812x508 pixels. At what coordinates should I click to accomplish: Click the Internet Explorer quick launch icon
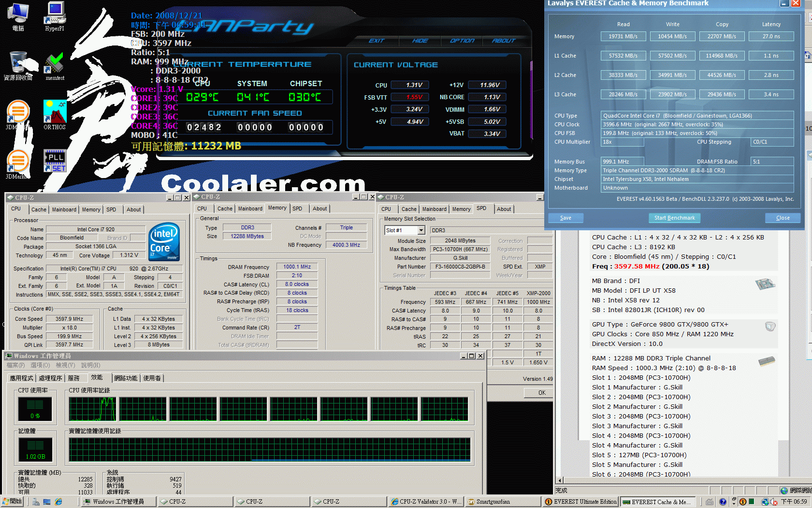click(x=58, y=502)
